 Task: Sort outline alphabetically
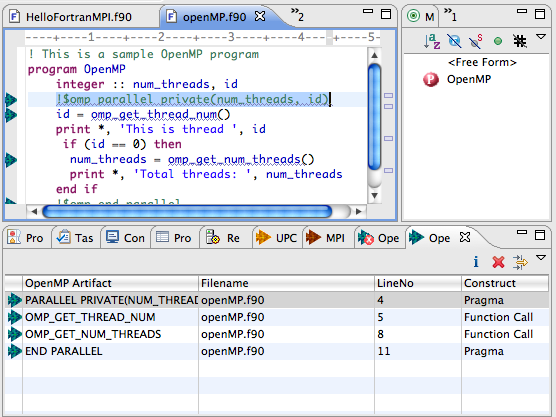click(432, 41)
